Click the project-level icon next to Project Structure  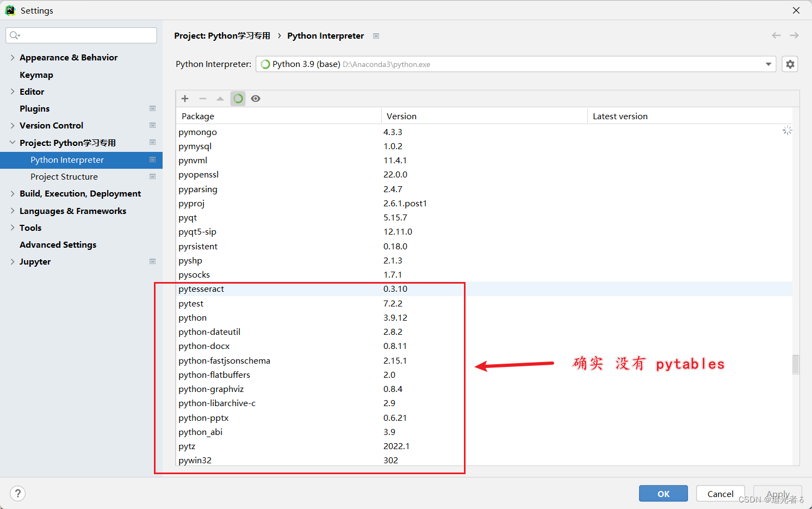pos(152,176)
